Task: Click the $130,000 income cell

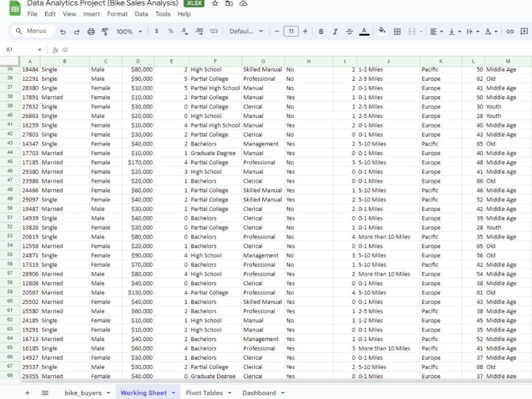Action: tap(138, 293)
